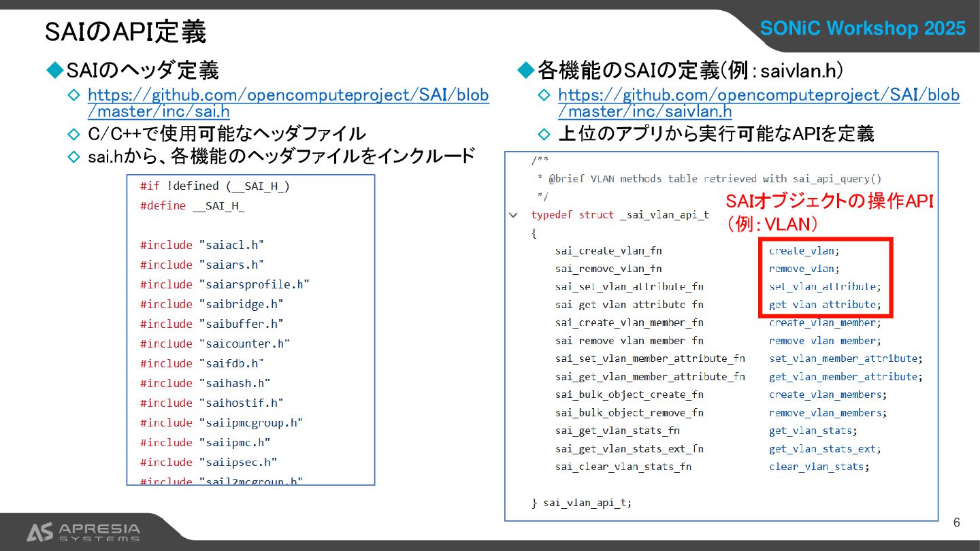Screen dimensions: 980x551
Task: Click the @brief VLAN methods table comment
Action: coord(709,179)
